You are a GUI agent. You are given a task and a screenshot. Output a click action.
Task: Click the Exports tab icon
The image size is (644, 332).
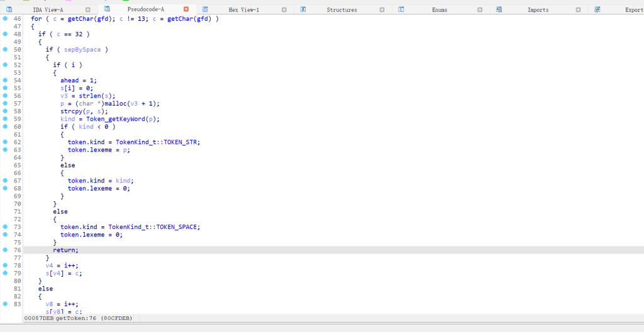pos(597,9)
